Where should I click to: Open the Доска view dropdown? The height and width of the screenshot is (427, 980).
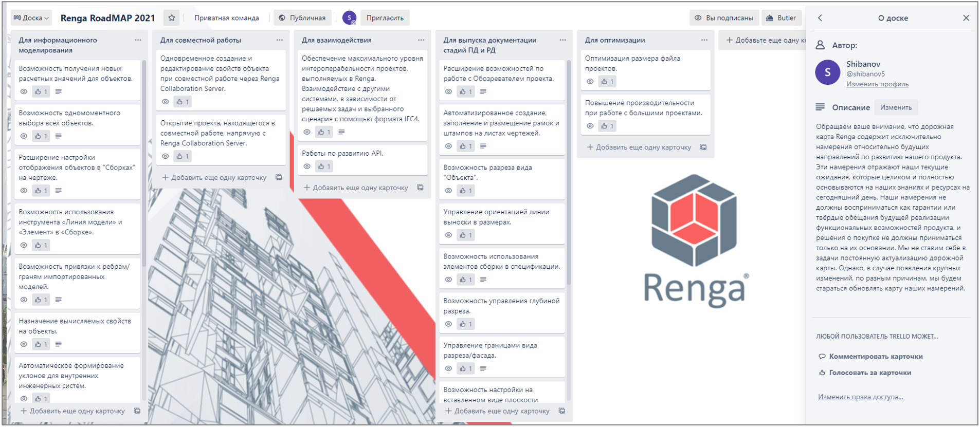[31, 18]
